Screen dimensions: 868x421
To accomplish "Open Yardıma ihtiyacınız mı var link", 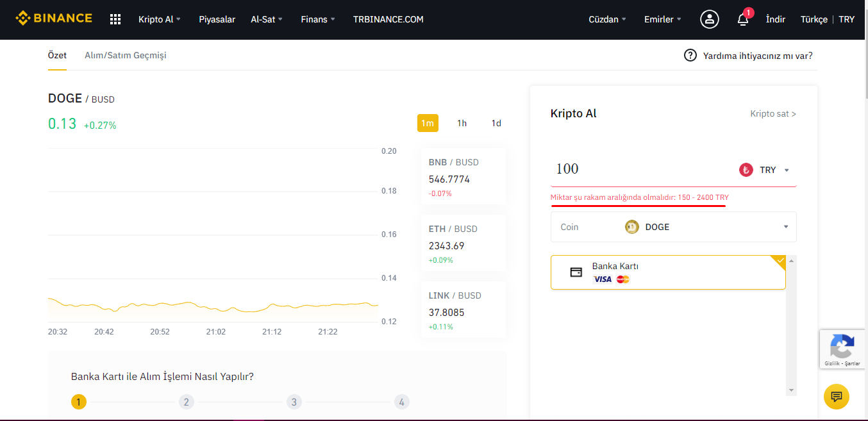I will pos(758,56).
